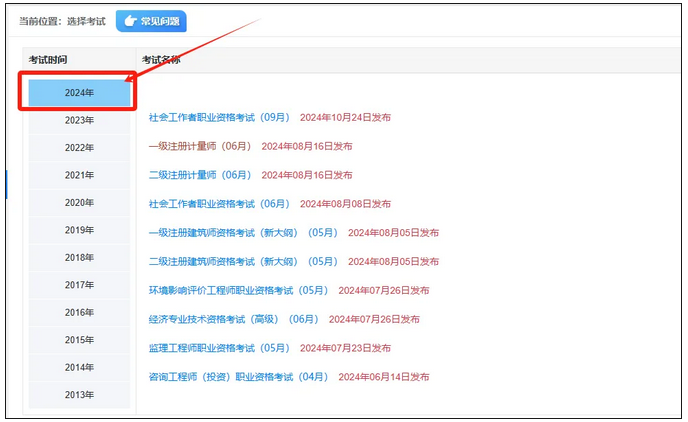Open 一级注册计量师（06月） exam link

[199, 146]
